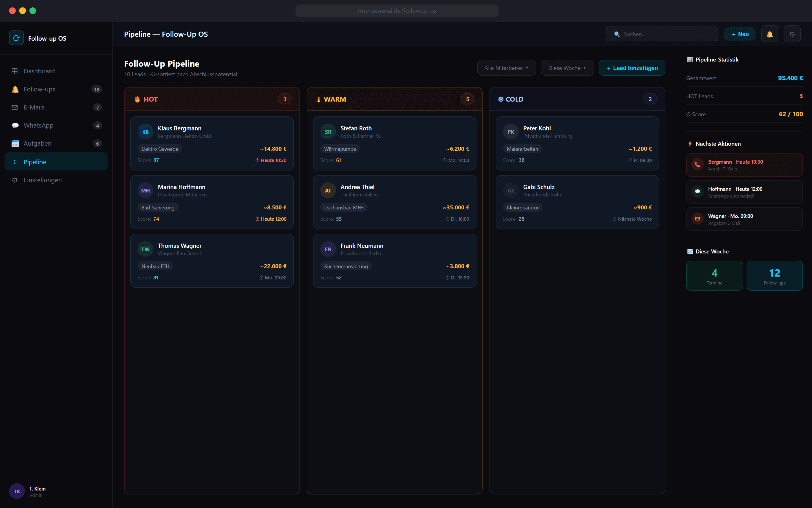The width and height of the screenshot is (812, 508).
Task: Click the COLD column snowflake icon
Action: [501, 99]
